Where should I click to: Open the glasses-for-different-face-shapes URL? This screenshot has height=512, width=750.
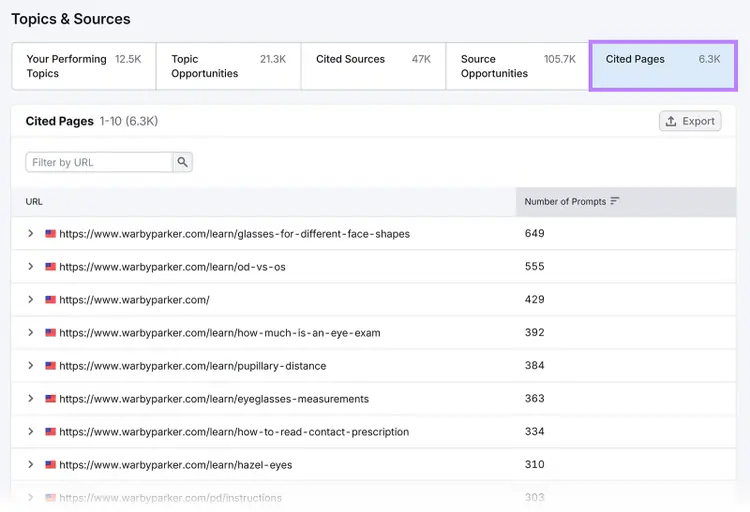[x=234, y=234]
